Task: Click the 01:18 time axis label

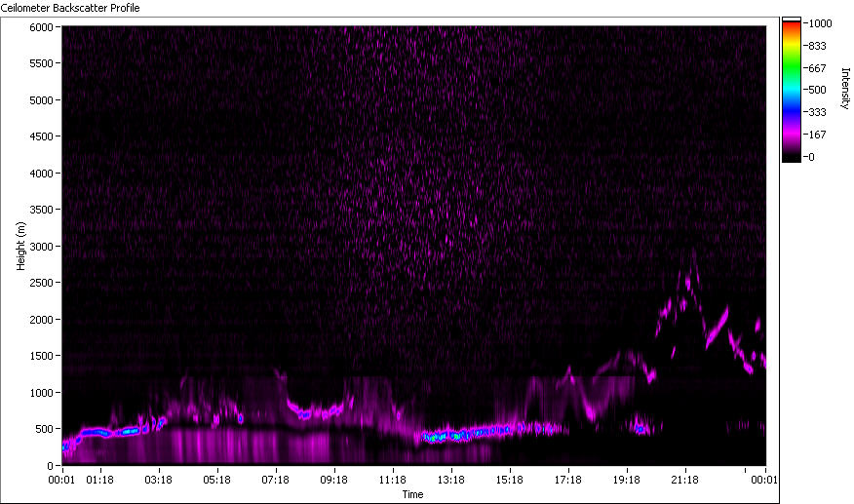Action: pos(100,480)
